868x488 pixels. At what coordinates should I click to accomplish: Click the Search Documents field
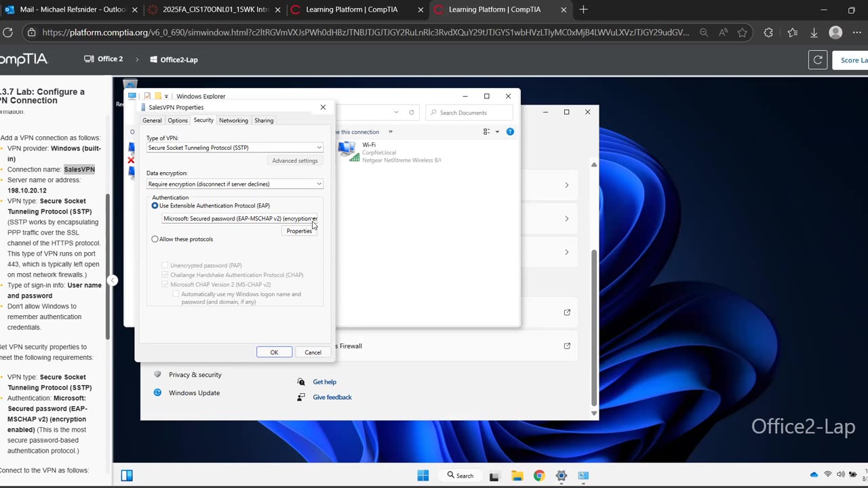pyautogui.click(x=469, y=113)
